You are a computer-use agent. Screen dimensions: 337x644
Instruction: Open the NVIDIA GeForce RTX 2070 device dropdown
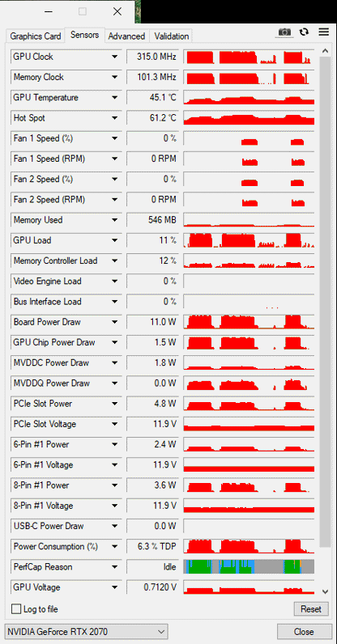[x=87, y=632]
